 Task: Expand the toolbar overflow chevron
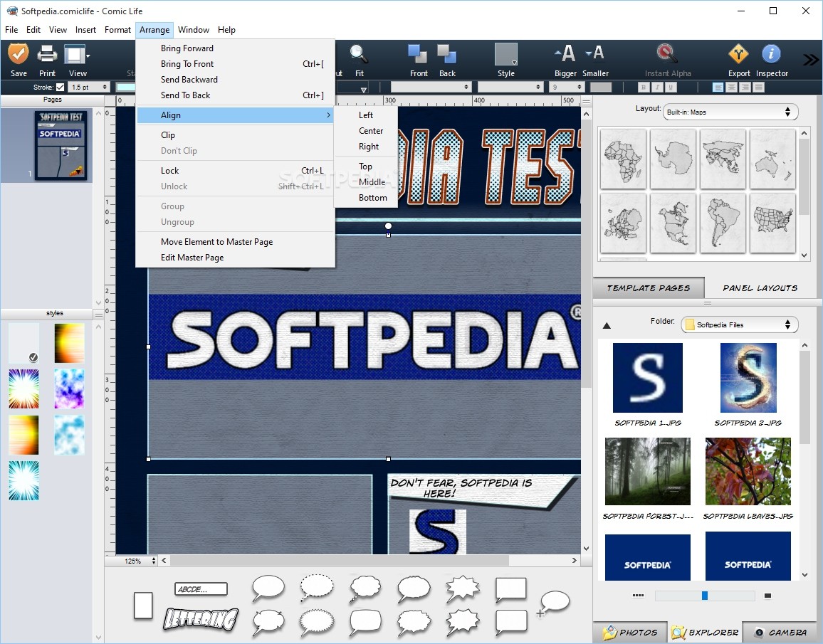pos(810,59)
